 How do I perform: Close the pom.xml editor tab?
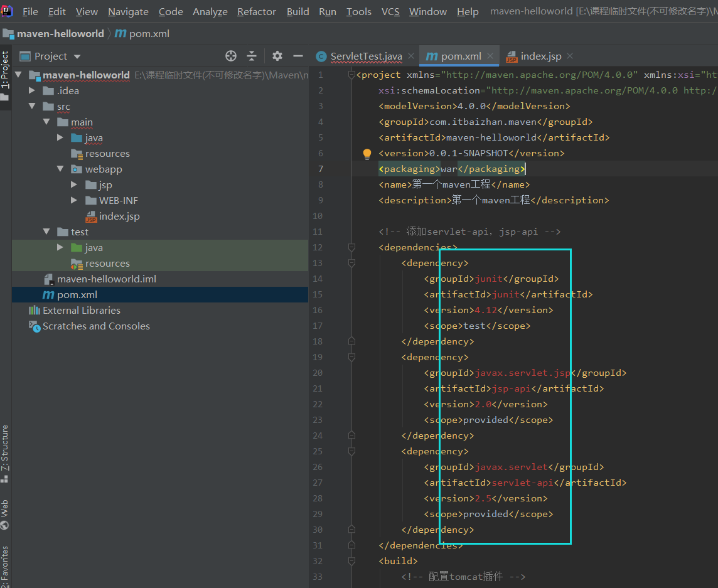[490, 56]
